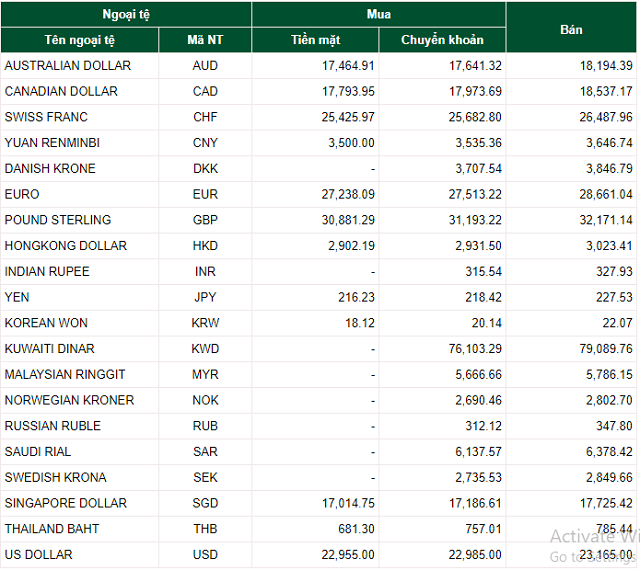Select the Tiền mặt column header
This screenshot has height=570, width=640.
(316, 40)
